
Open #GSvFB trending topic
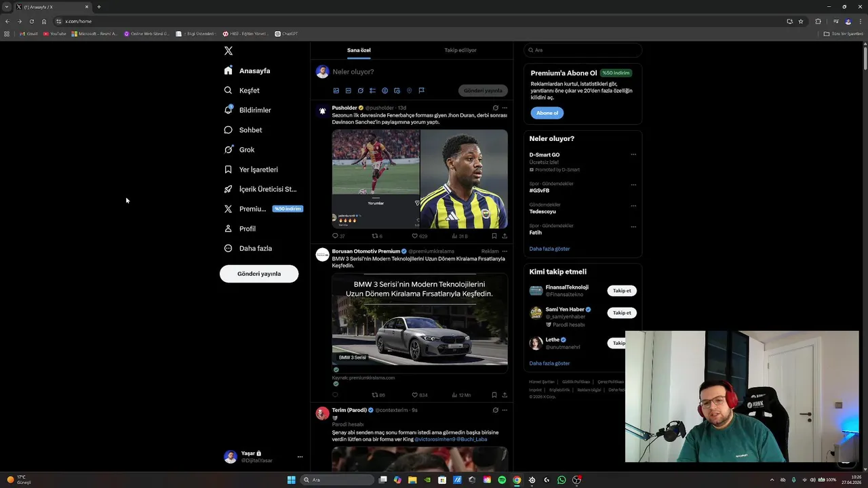point(539,190)
